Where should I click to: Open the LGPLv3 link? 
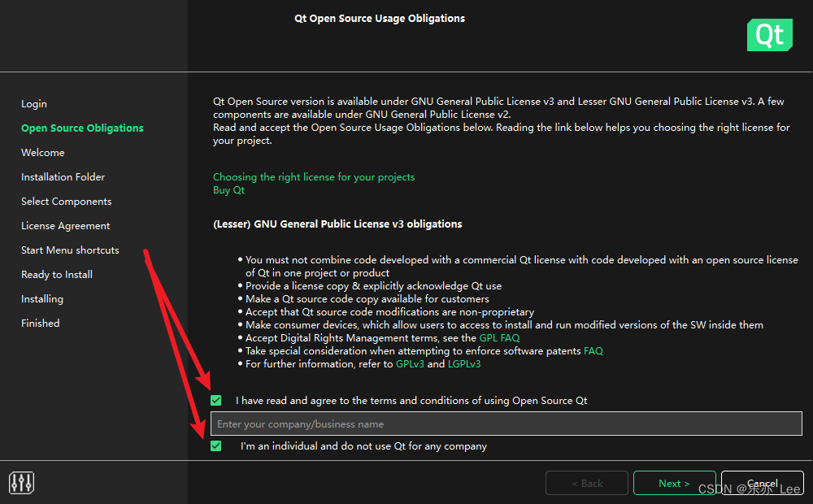pyautogui.click(x=464, y=363)
